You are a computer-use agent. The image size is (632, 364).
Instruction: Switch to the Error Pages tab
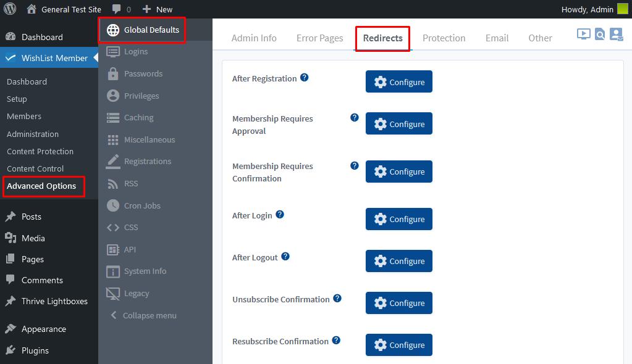click(319, 38)
